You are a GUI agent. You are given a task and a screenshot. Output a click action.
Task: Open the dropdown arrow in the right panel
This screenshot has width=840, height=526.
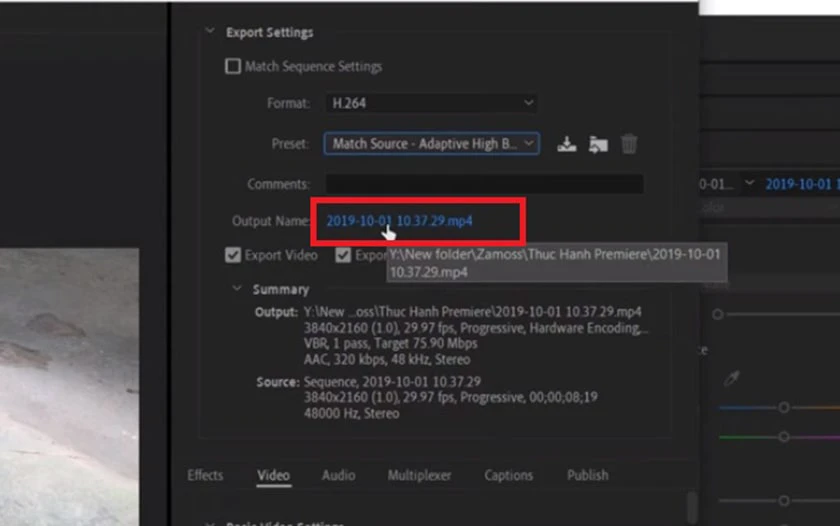(749, 183)
